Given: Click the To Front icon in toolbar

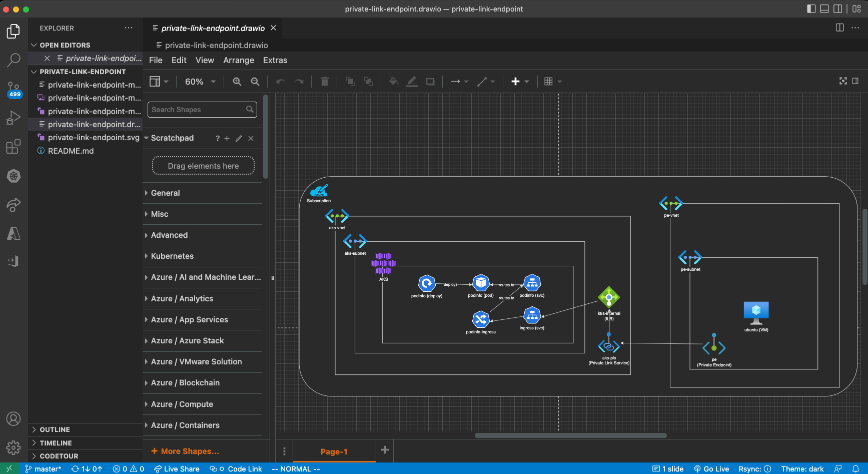Looking at the screenshot, I should click(x=350, y=81).
